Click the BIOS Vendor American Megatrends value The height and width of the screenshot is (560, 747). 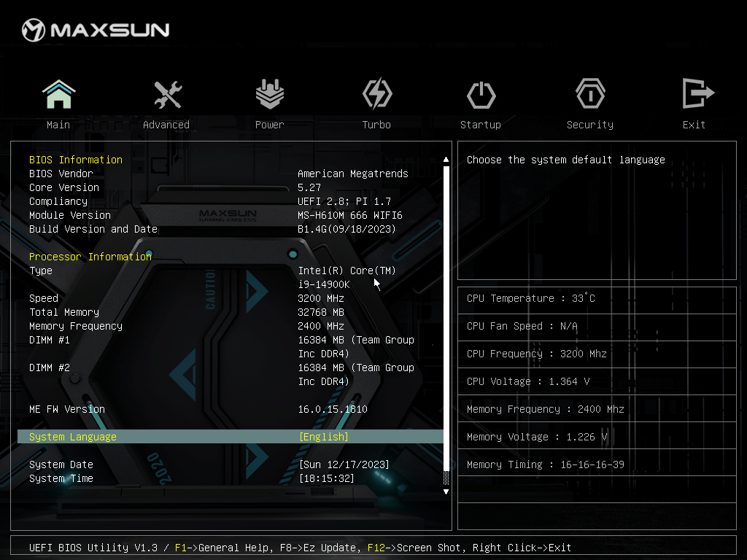coord(353,174)
